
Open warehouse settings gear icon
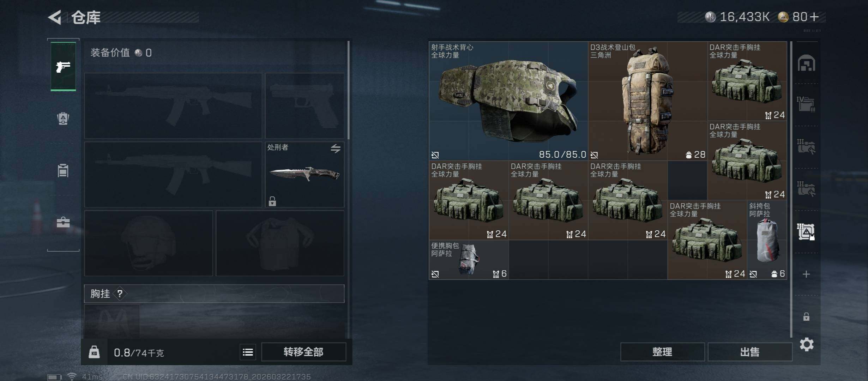(807, 344)
